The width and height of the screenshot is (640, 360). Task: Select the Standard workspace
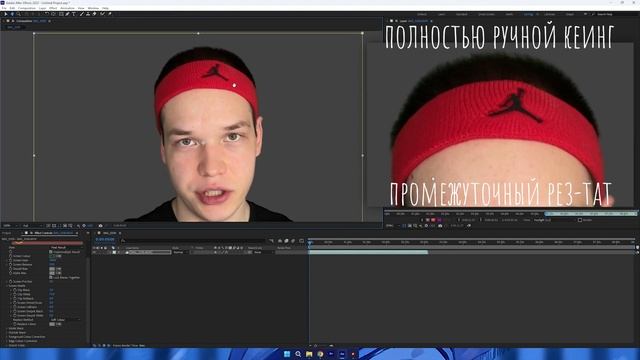pyautogui.click(x=462, y=14)
